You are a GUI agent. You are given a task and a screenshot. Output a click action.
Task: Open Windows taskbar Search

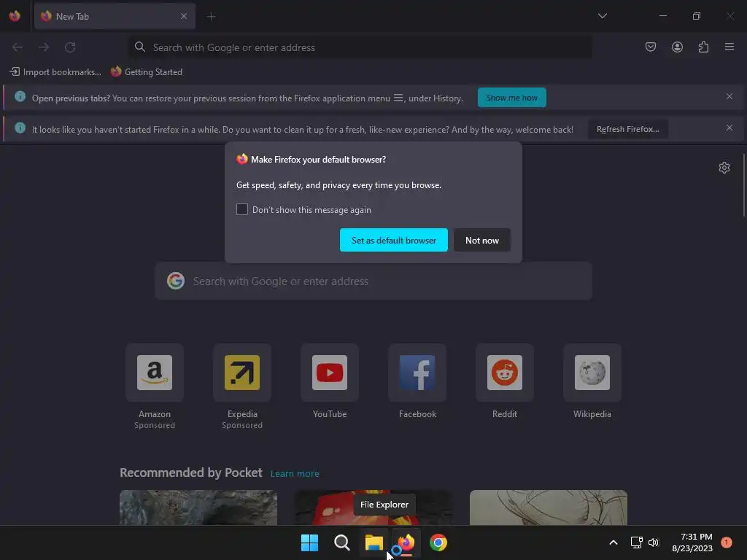pyautogui.click(x=341, y=542)
